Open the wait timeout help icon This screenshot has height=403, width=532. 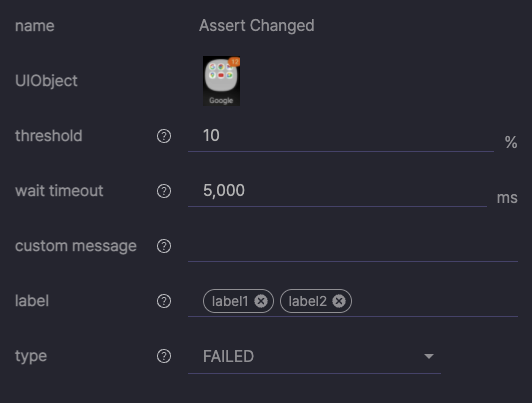164,191
